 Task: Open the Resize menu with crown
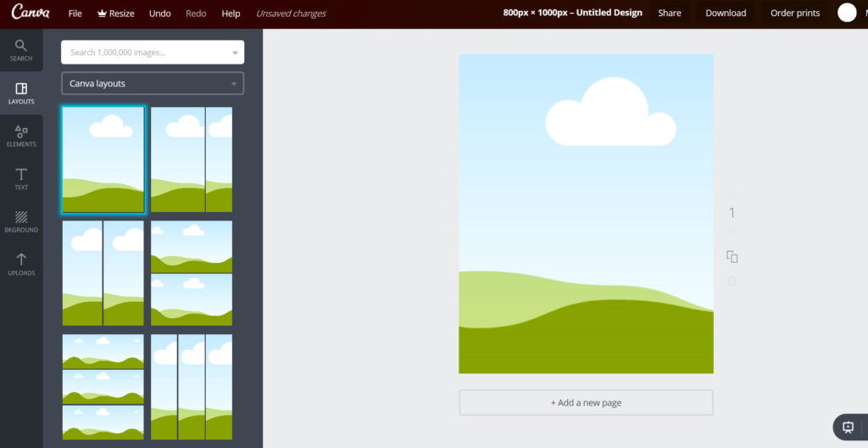(115, 14)
